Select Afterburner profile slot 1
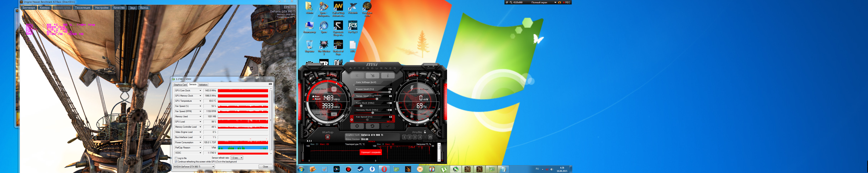This screenshot has height=173, width=868. click(x=404, y=137)
